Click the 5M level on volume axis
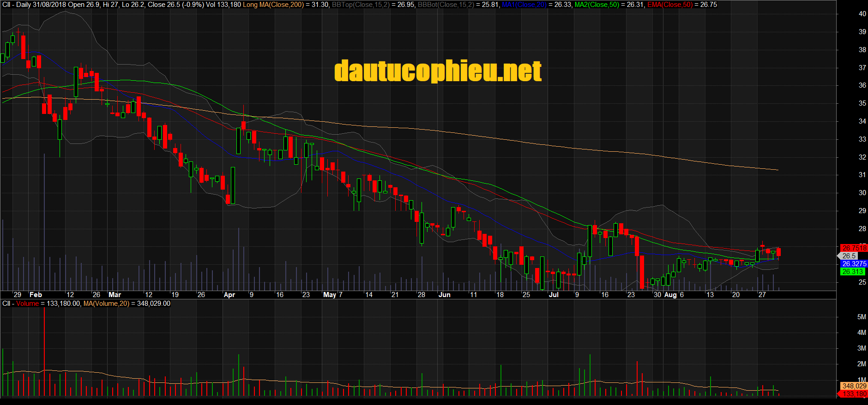868x405 pixels. click(x=862, y=317)
